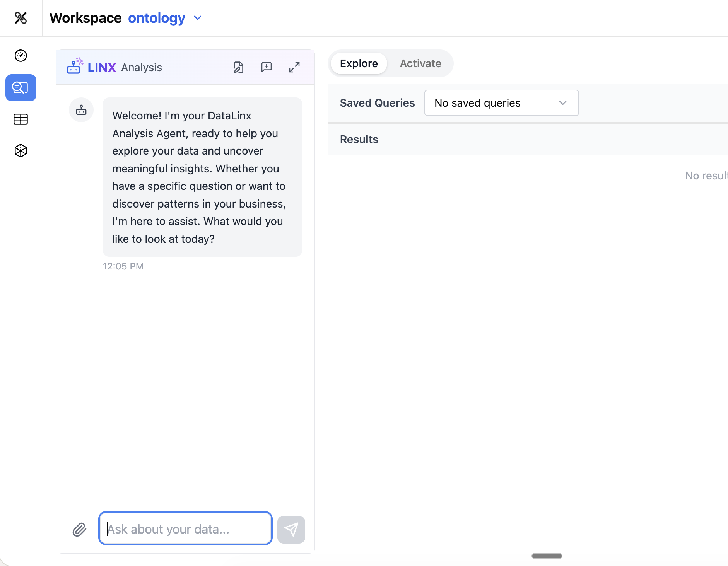Focus the Ask about your data field

coord(185,528)
